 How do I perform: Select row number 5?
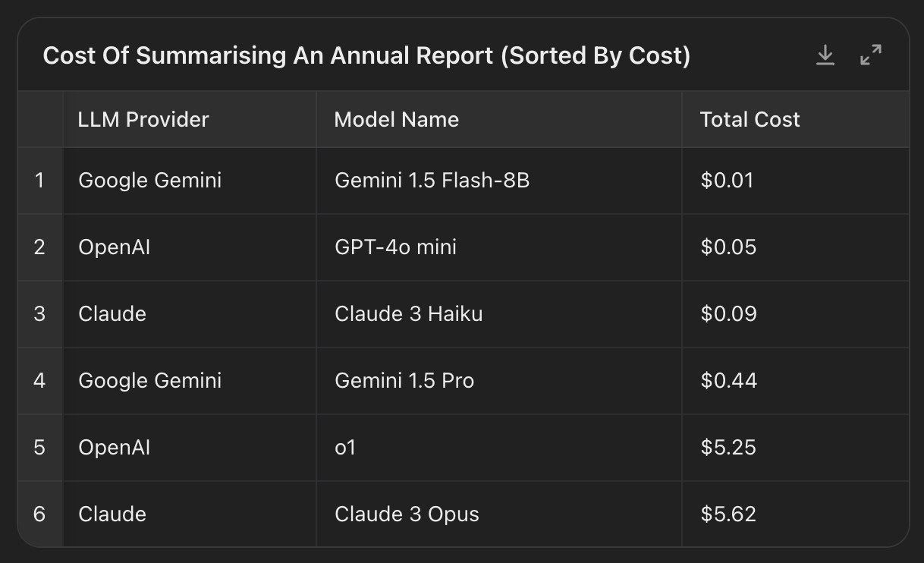[x=39, y=447]
